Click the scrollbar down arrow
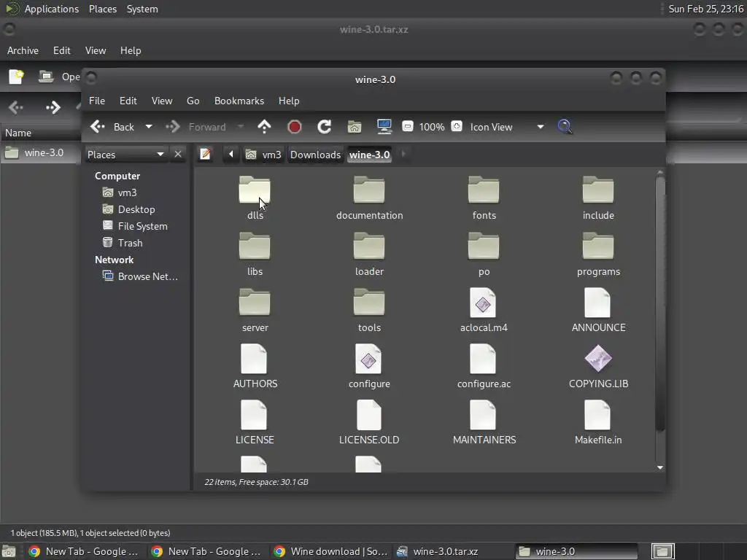The height and width of the screenshot is (560, 747). point(659,467)
